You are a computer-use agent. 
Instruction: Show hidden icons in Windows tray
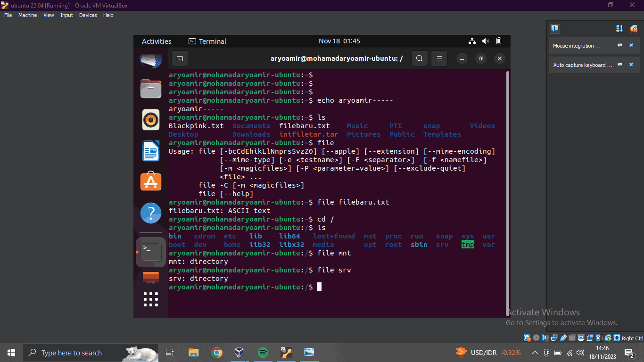[535, 353]
